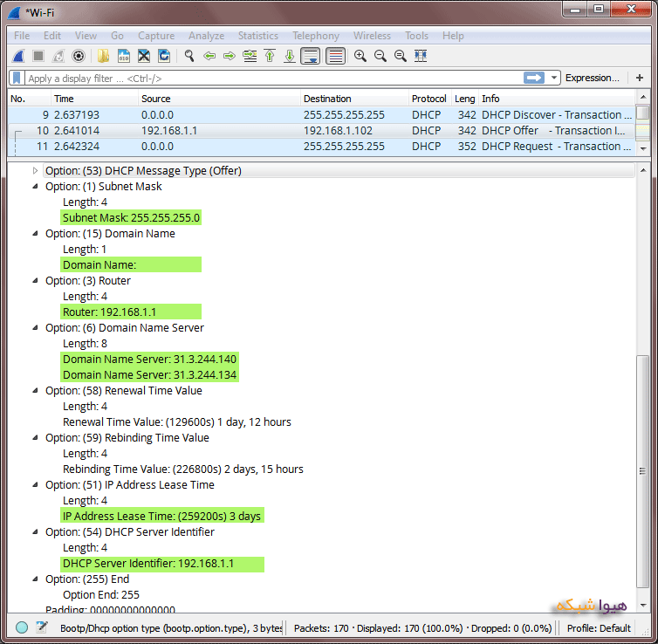
Task: Open the Statistics menu
Action: tap(258, 36)
